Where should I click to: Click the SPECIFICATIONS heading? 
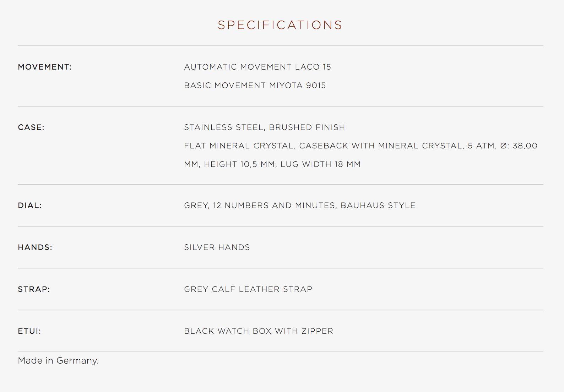tap(280, 25)
